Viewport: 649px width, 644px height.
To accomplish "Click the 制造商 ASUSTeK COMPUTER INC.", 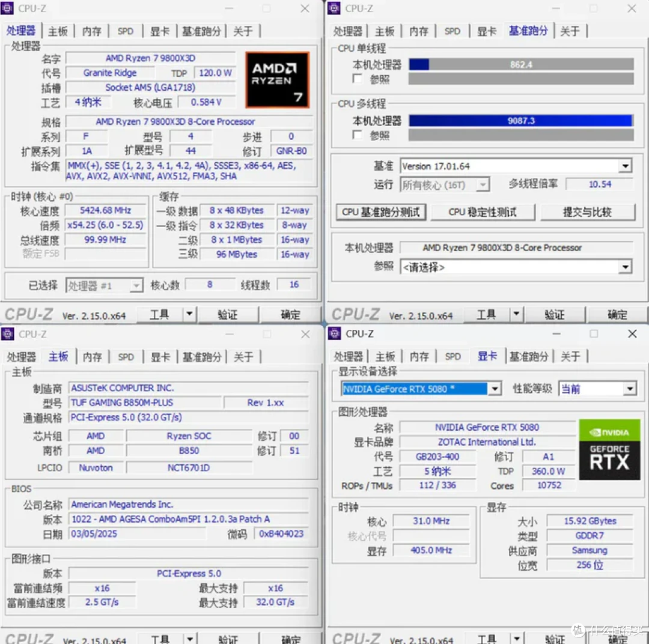I will tap(188, 388).
